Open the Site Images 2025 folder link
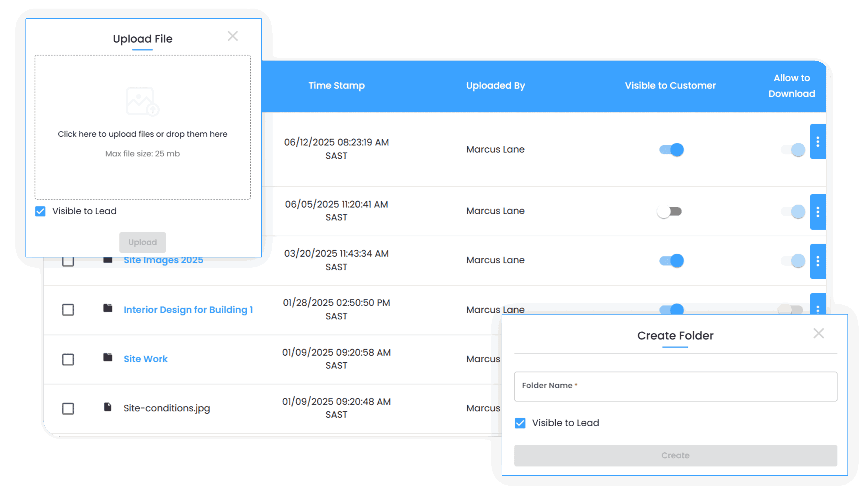The height and width of the screenshot is (488, 868). click(x=163, y=261)
